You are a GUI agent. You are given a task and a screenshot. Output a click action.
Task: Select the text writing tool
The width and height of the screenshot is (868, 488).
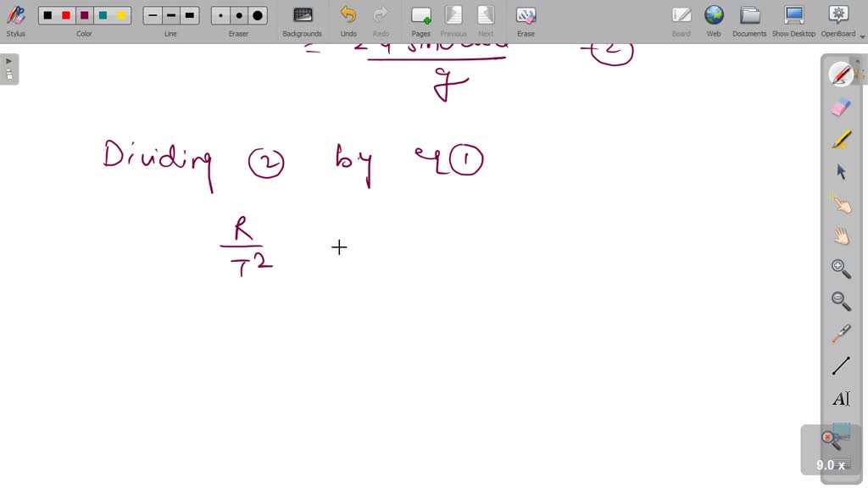click(840, 398)
